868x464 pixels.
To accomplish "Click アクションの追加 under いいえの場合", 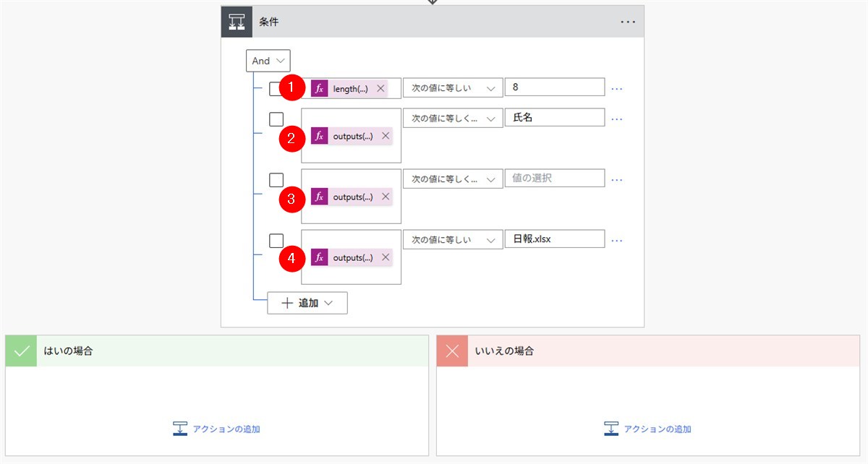I will point(648,429).
